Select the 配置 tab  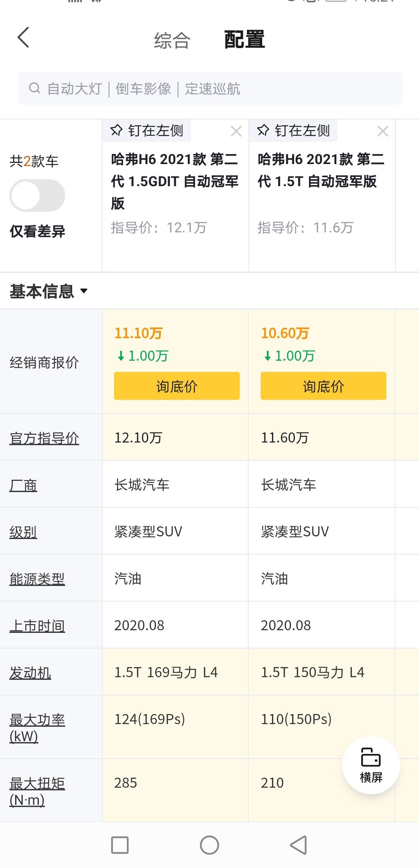click(x=244, y=40)
